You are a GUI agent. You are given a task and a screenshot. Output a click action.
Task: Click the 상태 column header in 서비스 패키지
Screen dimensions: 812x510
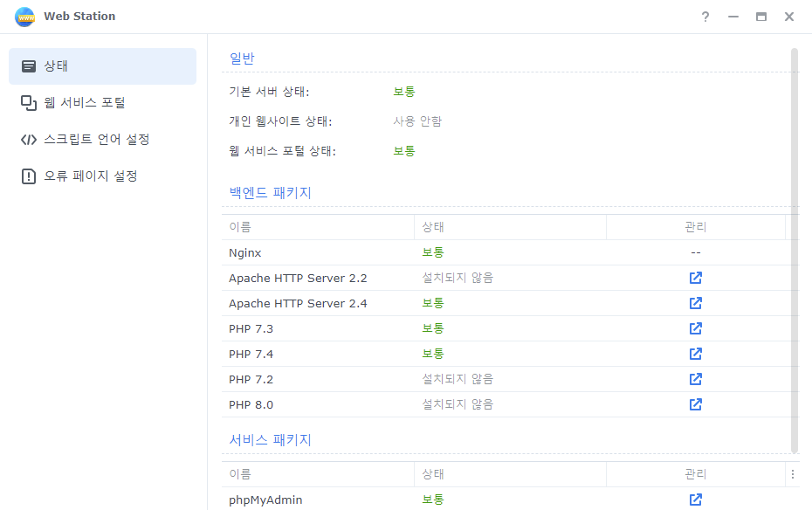pyautogui.click(x=510, y=474)
